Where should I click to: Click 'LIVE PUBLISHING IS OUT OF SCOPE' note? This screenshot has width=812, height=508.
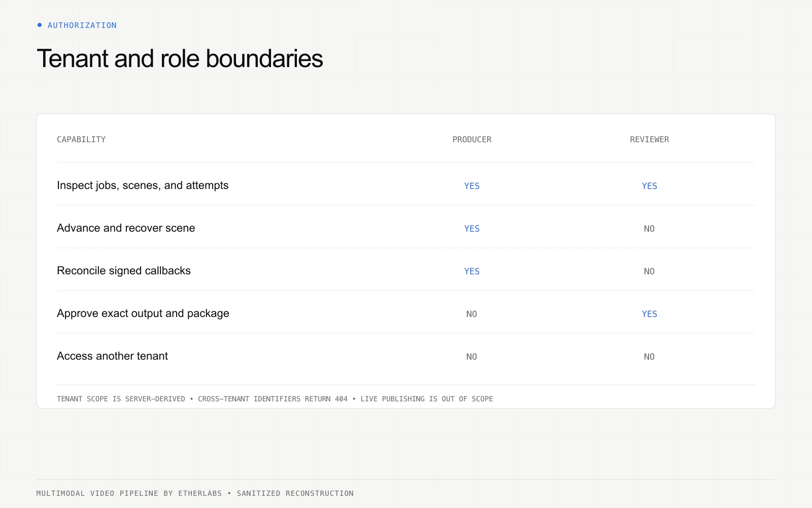427,399
